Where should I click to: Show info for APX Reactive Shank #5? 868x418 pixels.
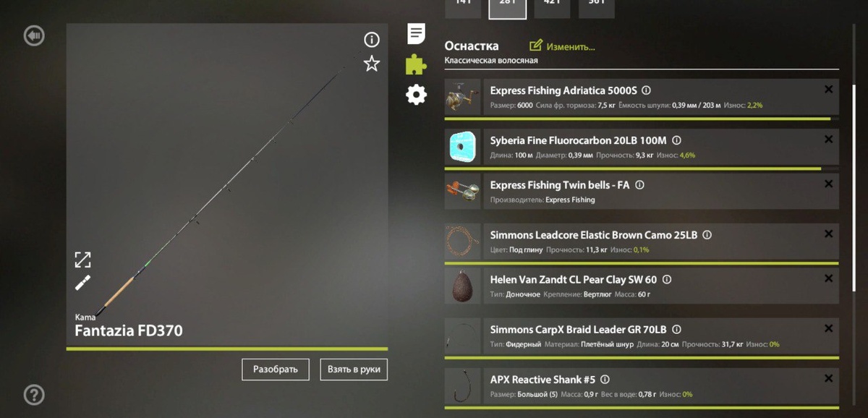(605, 379)
